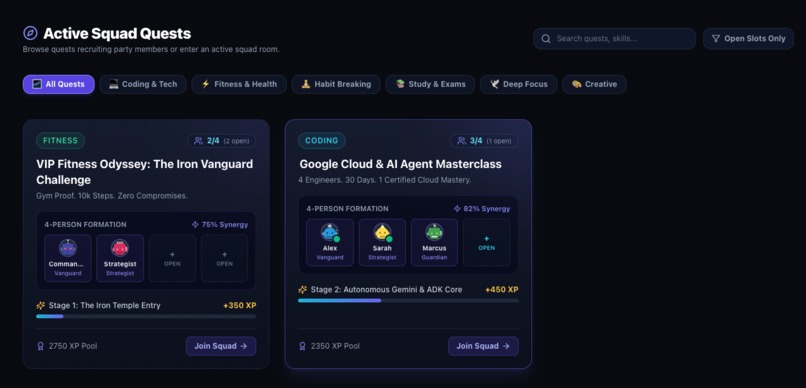Open the Google Cloud & AI Agent Masterclass title
This screenshot has height=388, width=806.
coord(400,164)
